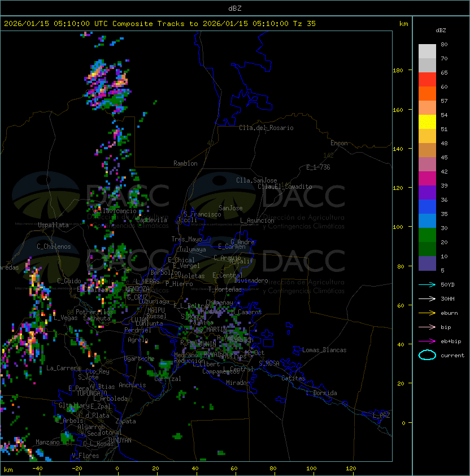Click the red 60-65 dBZ color swatch

pyautogui.click(x=427, y=80)
